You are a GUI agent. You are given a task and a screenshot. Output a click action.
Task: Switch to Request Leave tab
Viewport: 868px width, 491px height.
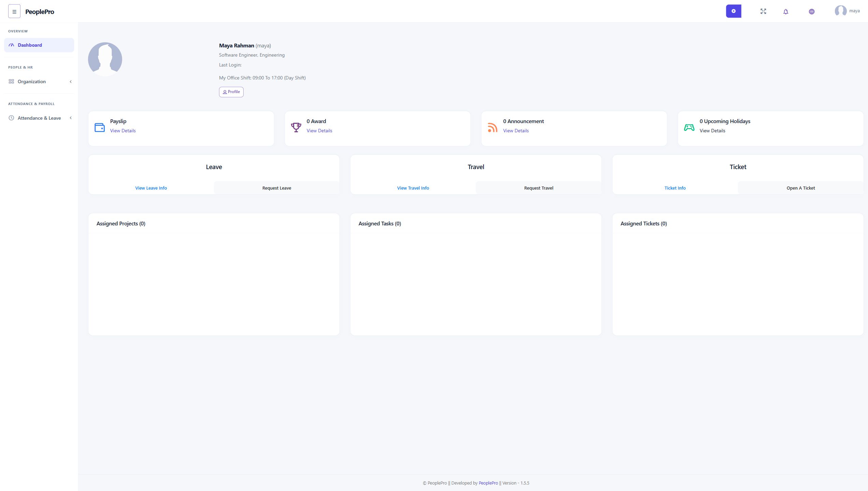click(x=277, y=188)
